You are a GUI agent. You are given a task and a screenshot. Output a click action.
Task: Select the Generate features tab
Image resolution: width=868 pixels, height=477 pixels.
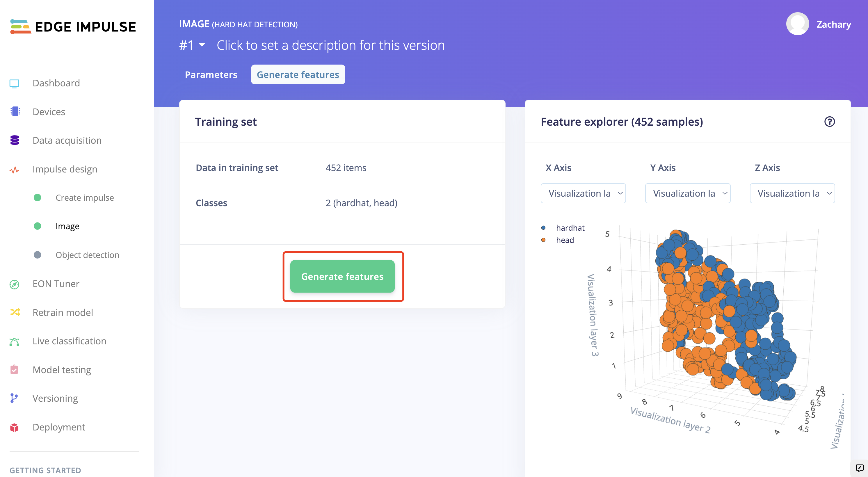pos(298,74)
